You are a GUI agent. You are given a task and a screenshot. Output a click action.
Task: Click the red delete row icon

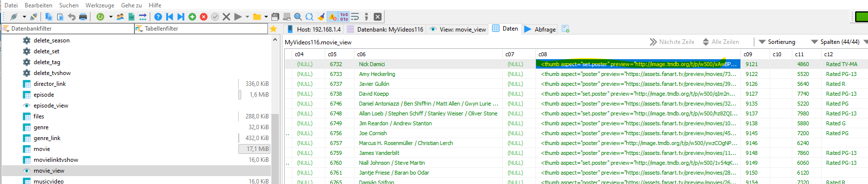[204, 17]
